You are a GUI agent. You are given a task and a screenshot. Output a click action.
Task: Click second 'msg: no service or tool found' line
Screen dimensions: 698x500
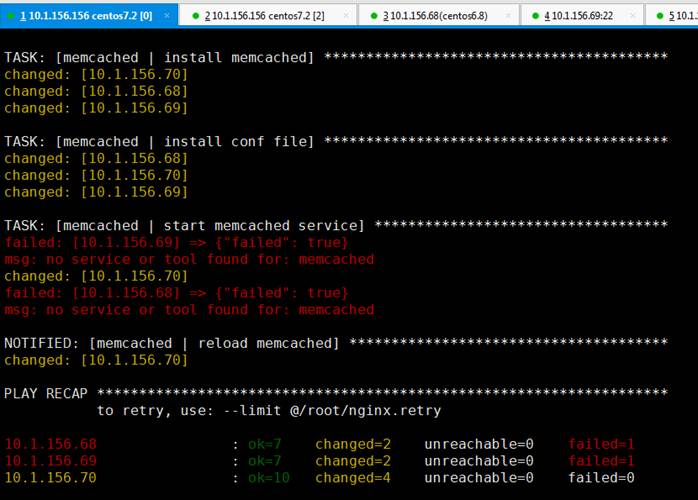[189, 309]
